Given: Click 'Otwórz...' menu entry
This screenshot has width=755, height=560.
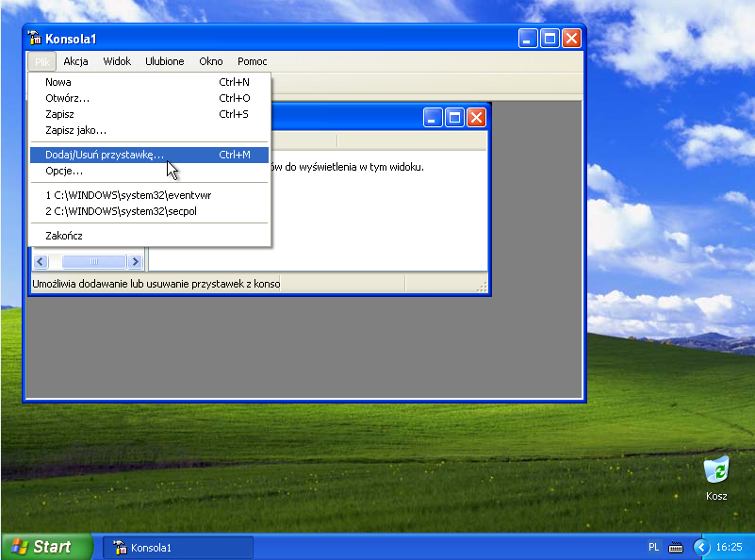Looking at the screenshot, I should coord(67,98).
